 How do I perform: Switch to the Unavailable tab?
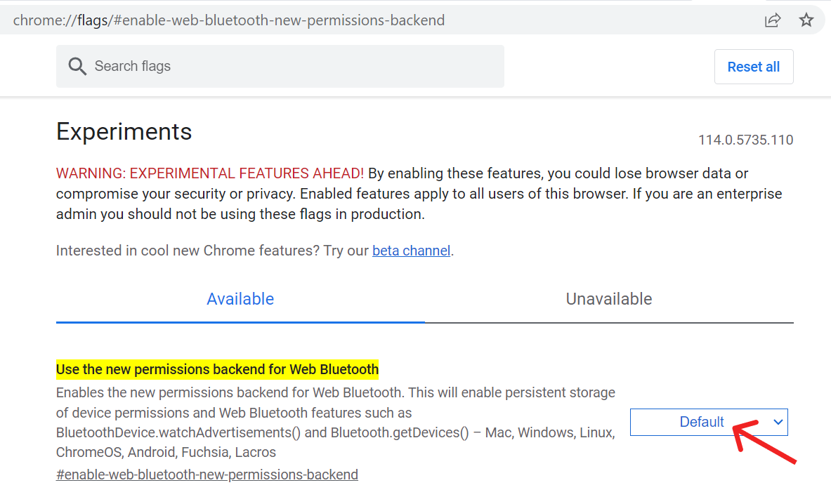pos(609,299)
